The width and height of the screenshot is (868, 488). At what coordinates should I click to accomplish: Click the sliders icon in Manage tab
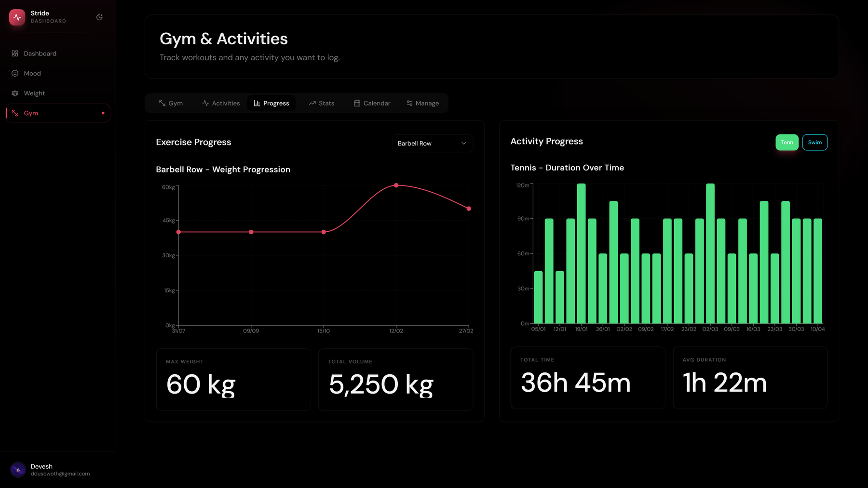pos(409,103)
